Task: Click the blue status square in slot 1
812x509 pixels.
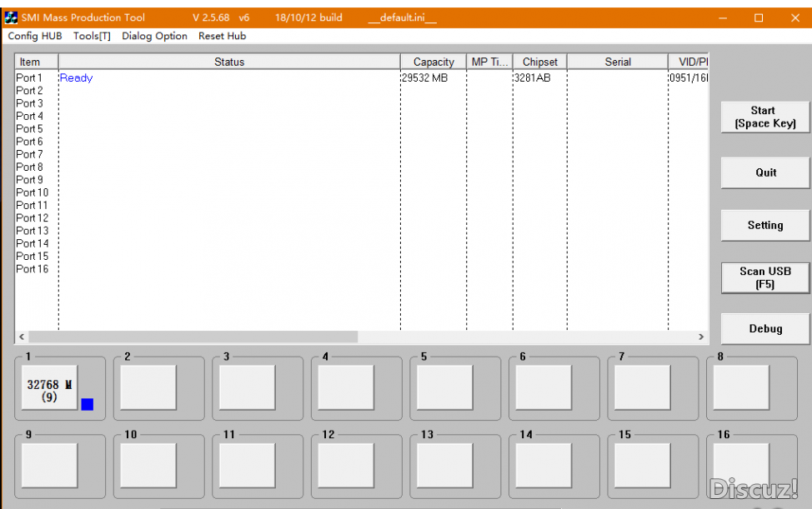Action: click(88, 404)
